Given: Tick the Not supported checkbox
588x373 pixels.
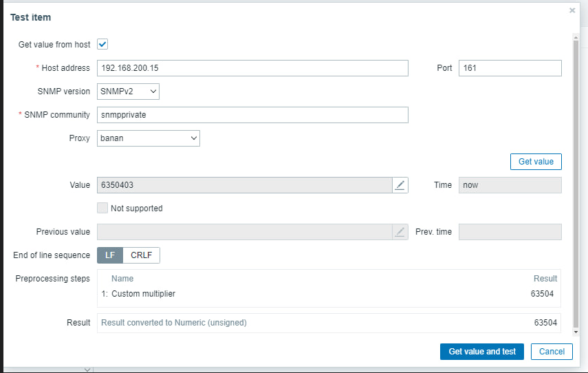Looking at the screenshot, I should pos(102,208).
